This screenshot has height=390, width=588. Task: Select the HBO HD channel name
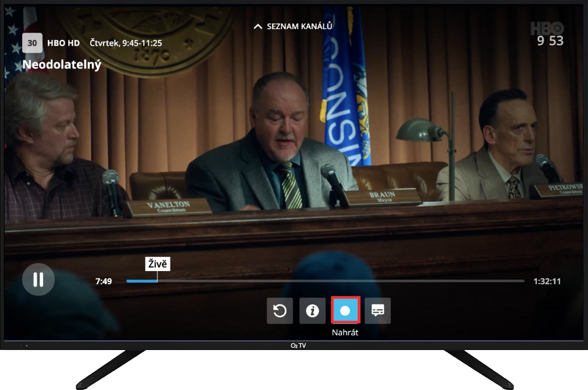coord(63,43)
